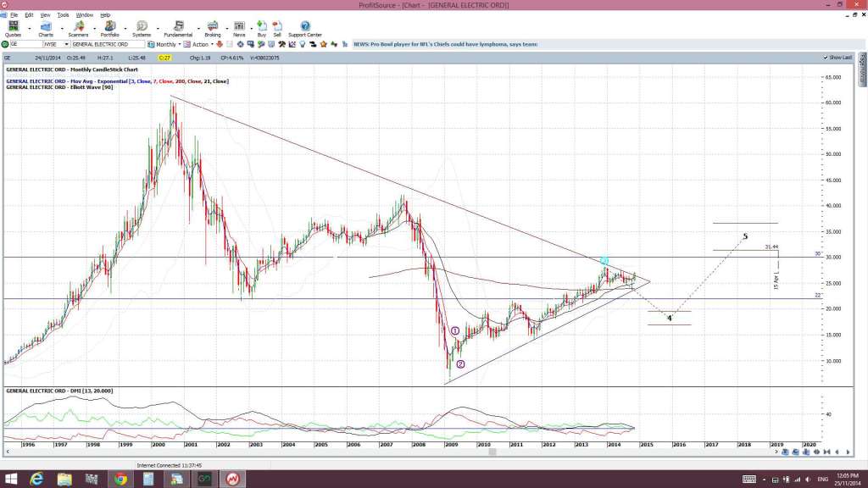Launch the Scanners tool
Screen dimensions: 868x488
78,29
